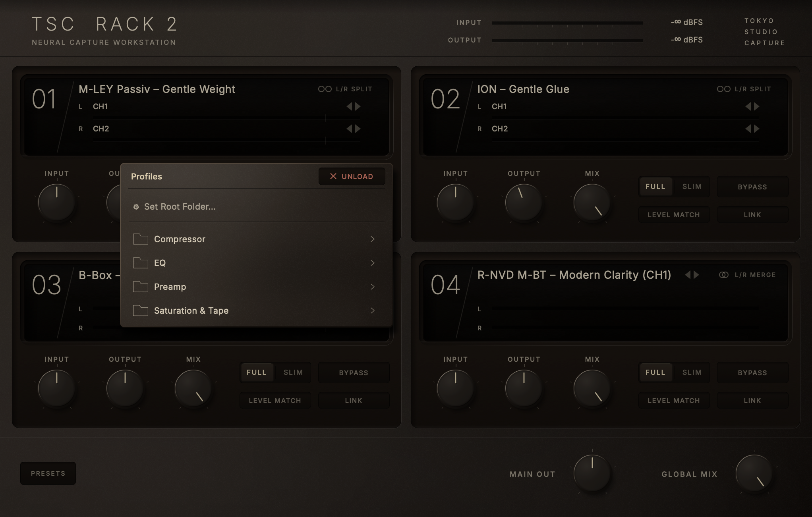Click the MAIN OUT knob
812x517 pixels.
pyautogui.click(x=592, y=473)
